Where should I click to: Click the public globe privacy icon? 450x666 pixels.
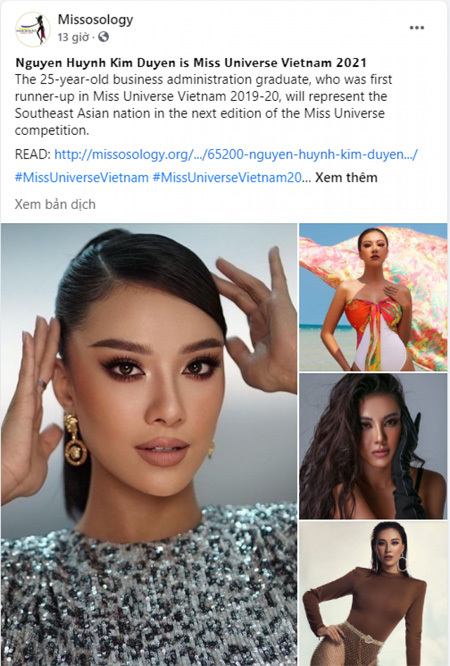(x=103, y=37)
